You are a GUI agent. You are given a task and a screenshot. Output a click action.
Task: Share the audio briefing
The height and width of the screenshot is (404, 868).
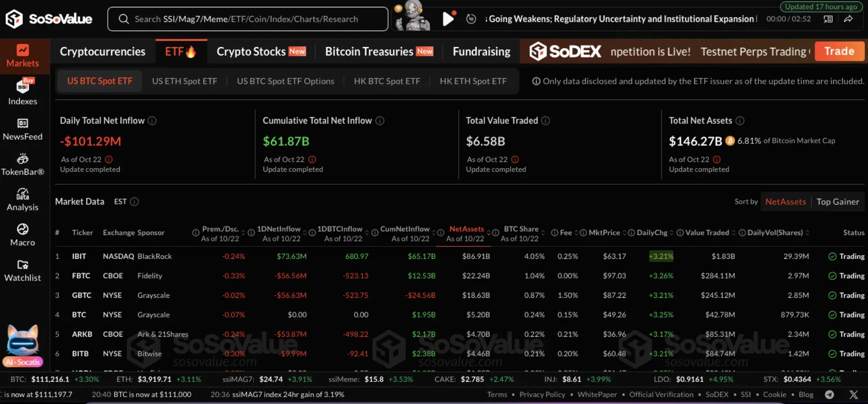[848, 19]
